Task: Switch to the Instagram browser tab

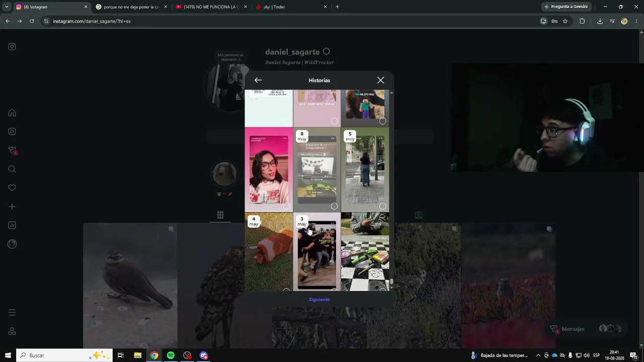Action: point(49,7)
